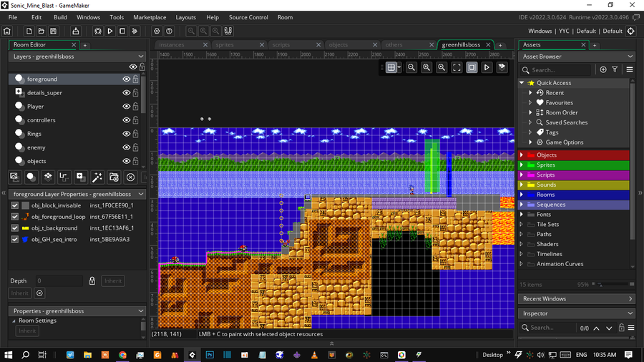The height and width of the screenshot is (362, 644).
Task: Open the Build menu
Action: pyautogui.click(x=60, y=17)
